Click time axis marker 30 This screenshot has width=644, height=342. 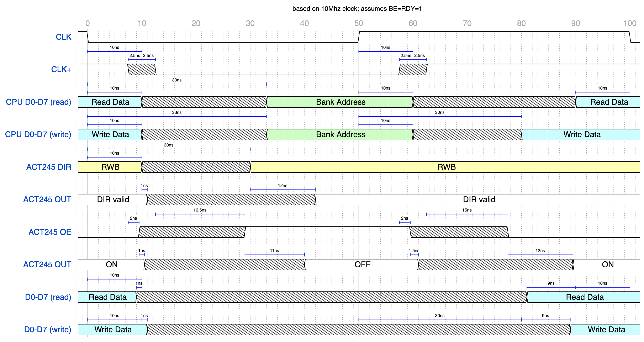(x=250, y=23)
